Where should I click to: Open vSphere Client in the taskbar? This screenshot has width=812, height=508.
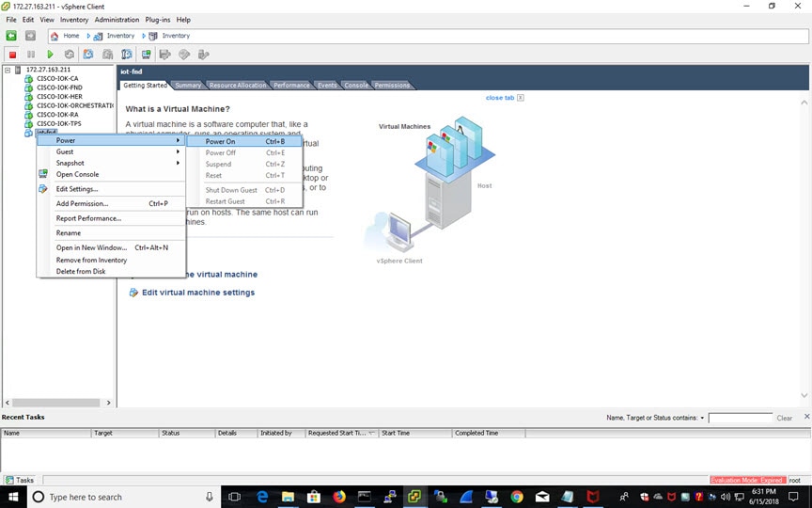pos(414,497)
